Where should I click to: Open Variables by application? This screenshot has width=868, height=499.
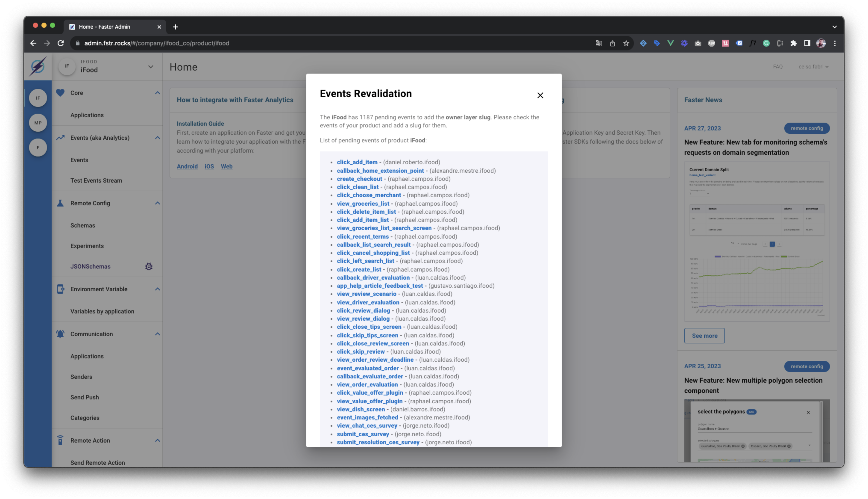point(102,312)
